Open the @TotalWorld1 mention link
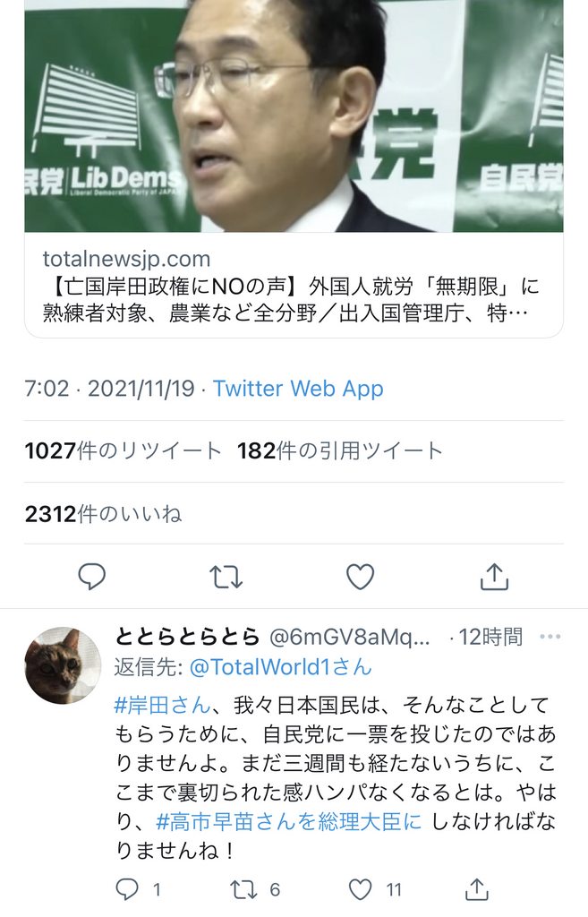Viewport: 588px width, 917px height. (x=280, y=666)
